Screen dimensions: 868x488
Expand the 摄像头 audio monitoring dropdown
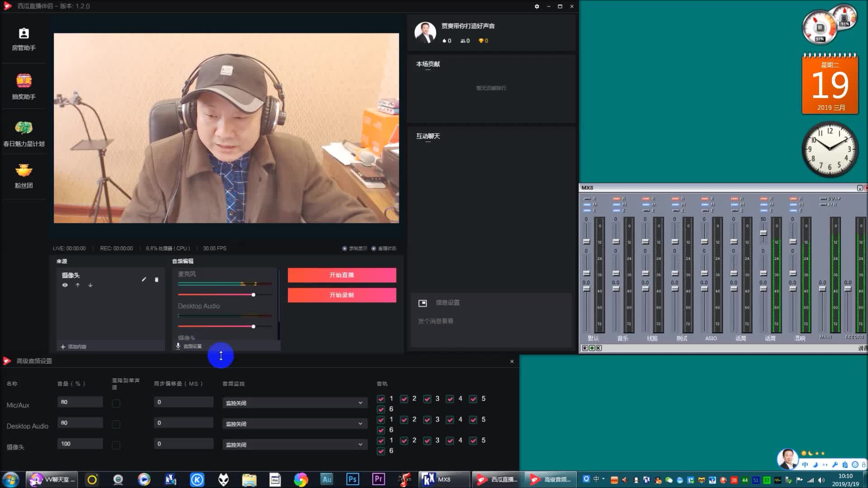[294, 445]
